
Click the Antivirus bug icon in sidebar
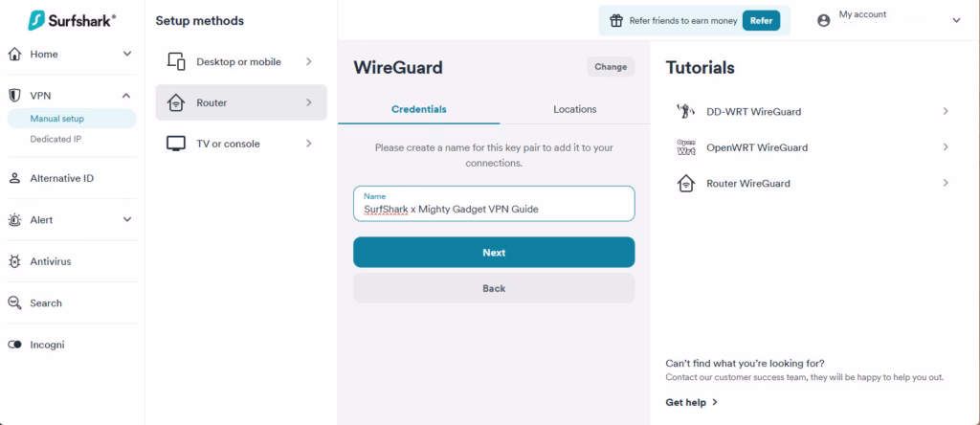pos(14,261)
